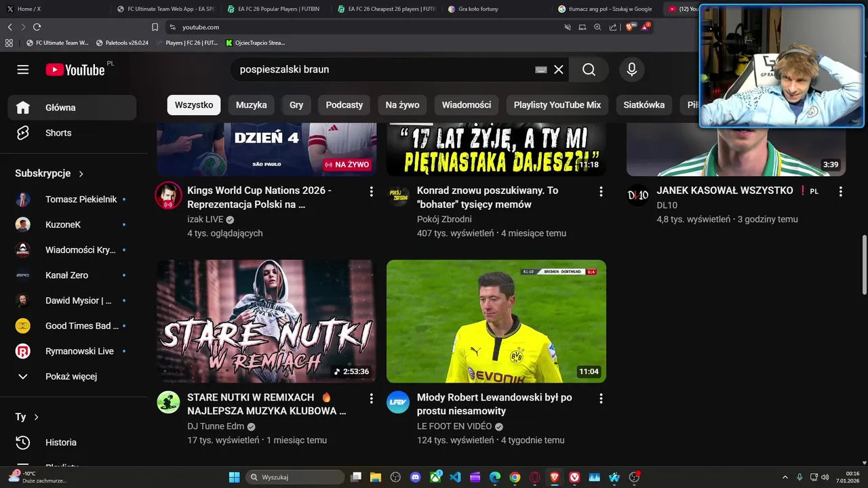Select the Podcasty filter chip
The width and height of the screenshot is (868, 488).
click(x=344, y=105)
